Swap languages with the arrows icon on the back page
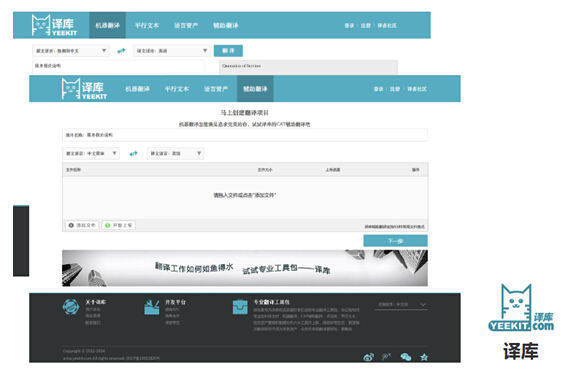Viewport: 561px width, 380px height. [x=121, y=51]
